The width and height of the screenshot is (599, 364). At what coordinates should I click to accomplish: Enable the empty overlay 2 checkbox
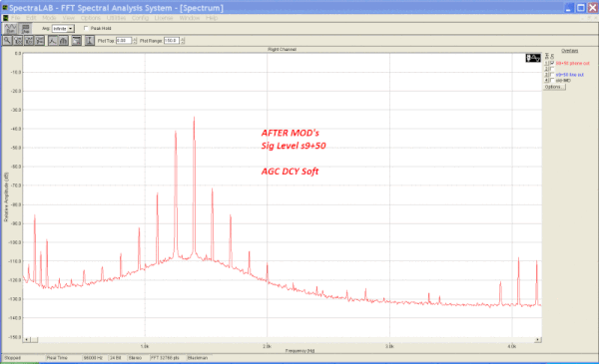(552, 69)
